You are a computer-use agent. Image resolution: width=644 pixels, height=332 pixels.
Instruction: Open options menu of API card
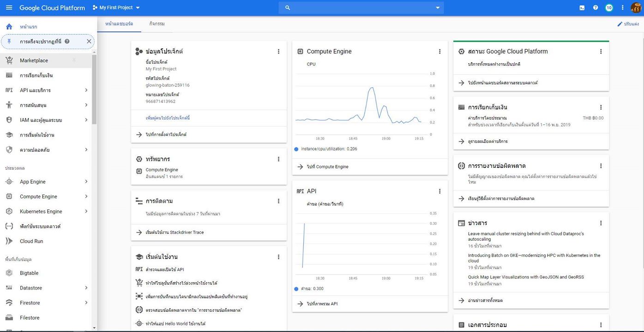(439, 191)
